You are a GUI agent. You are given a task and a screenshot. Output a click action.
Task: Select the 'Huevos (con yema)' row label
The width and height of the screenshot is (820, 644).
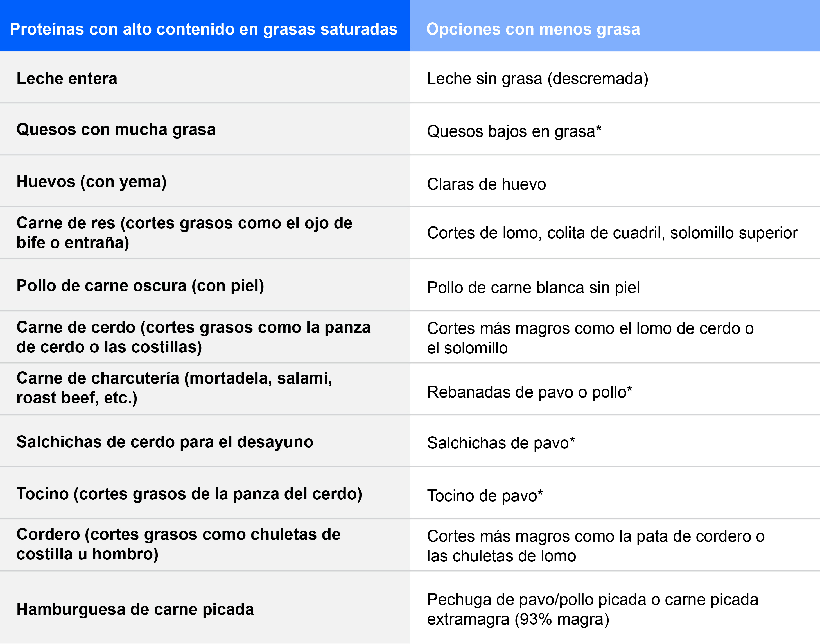click(91, 182)
